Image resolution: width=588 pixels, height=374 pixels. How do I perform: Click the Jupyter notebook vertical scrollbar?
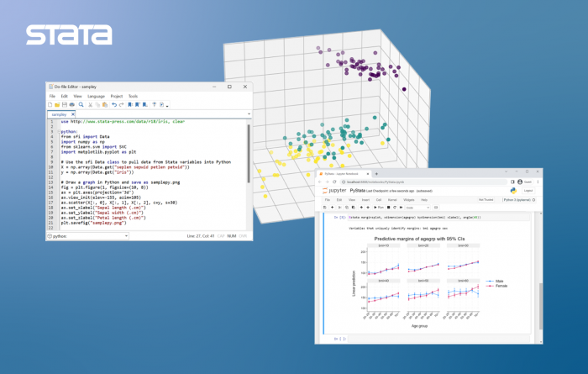(541, 306)
